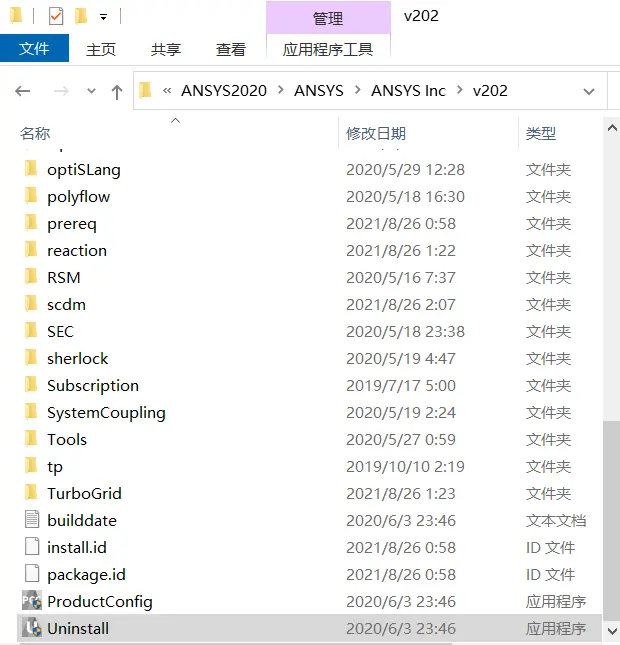Expand chevron after ANSYS2020 in breadcrumb
The width and height of the screenshot is (620, 645).
281,90
